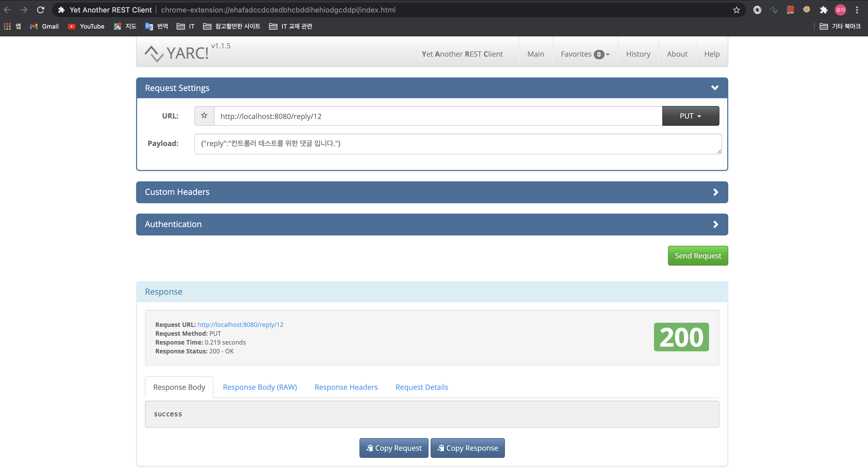The width and height of the screenshot is (868, 475).
Task: Open the Help nav item
Action: (712, 54)
